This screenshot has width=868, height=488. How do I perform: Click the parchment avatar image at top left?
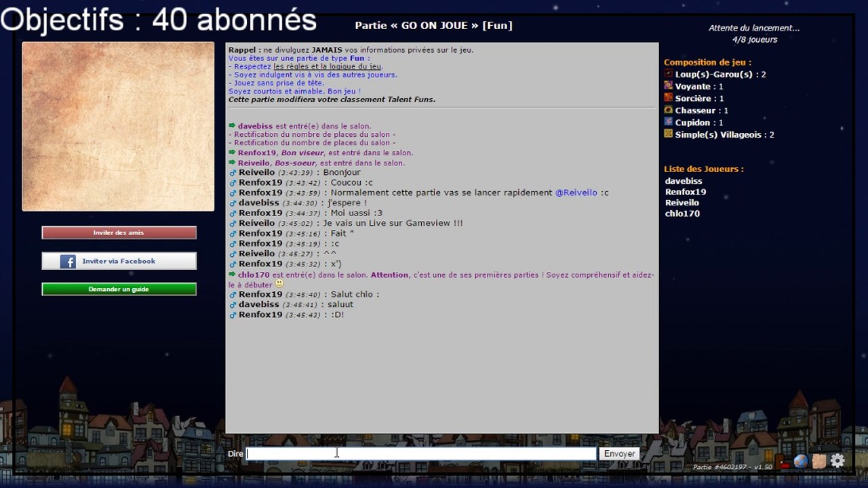pos(118,127)
